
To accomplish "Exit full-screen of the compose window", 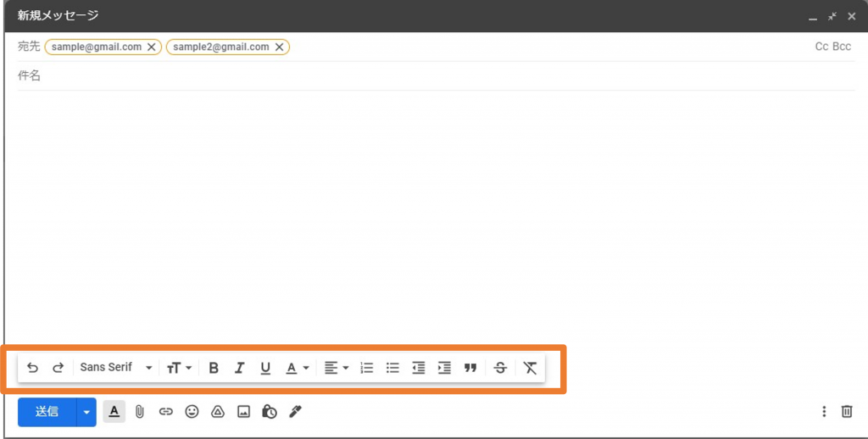I will point(832,17).
